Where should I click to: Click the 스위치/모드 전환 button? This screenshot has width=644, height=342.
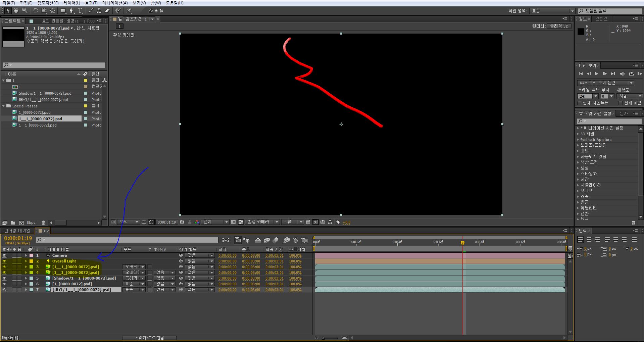[x=149, y=338]
